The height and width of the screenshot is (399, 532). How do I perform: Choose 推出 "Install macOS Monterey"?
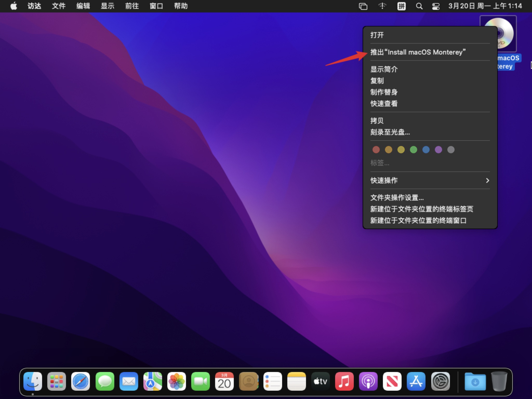(418, 52)
